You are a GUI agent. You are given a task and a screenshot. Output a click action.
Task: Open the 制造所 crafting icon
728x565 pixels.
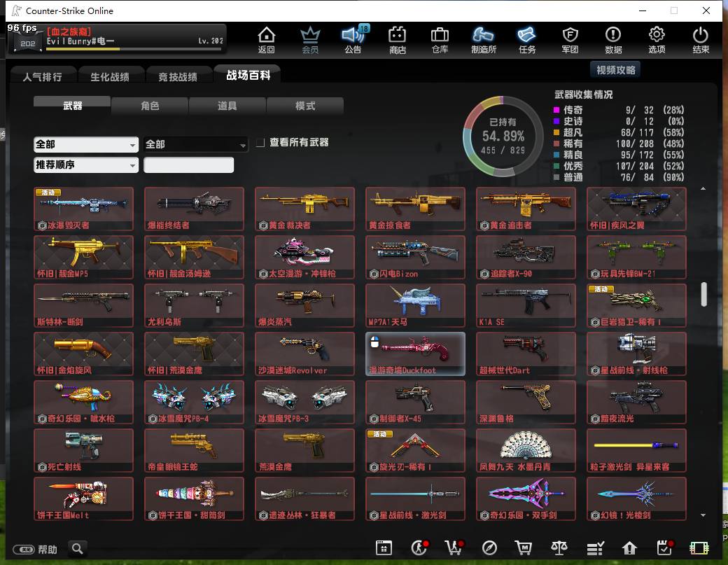[483, 40]
